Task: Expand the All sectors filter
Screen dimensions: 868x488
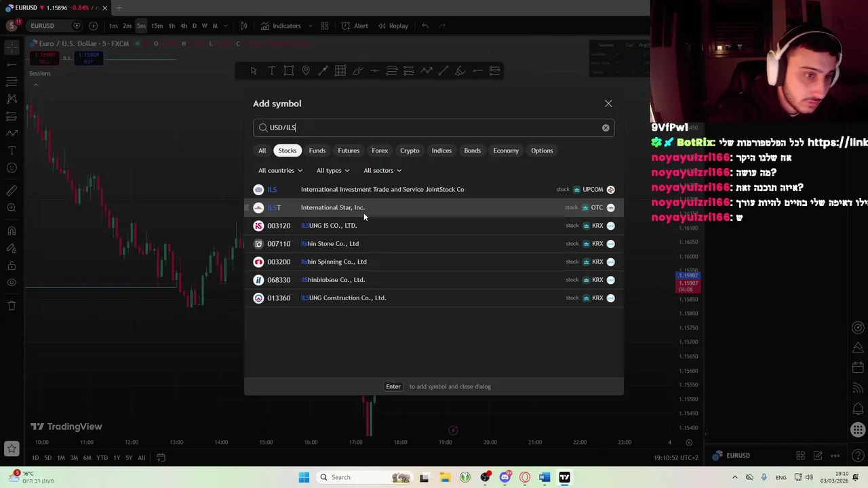Action: click(x=382, y=171)
